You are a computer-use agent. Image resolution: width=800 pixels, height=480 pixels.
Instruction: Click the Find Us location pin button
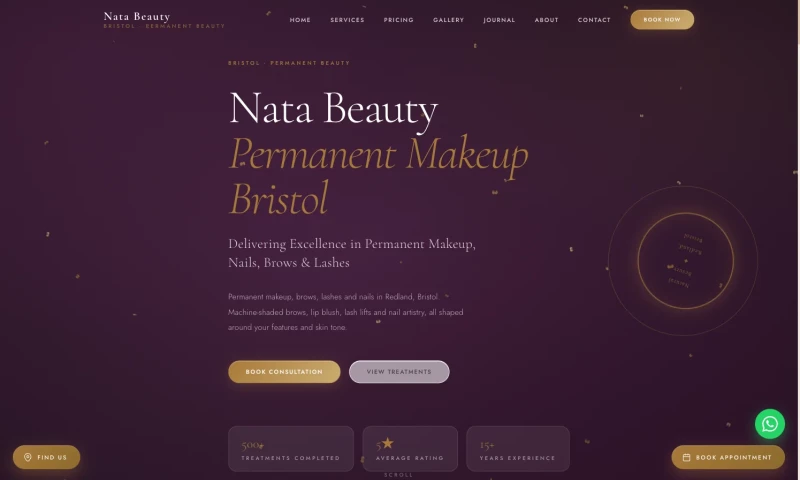46,457
